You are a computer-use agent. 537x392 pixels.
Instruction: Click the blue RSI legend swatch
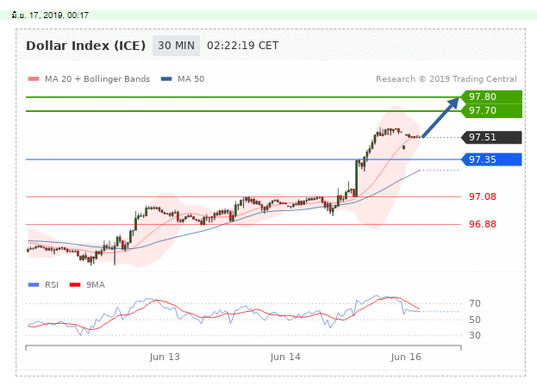[x=34, y=285]
